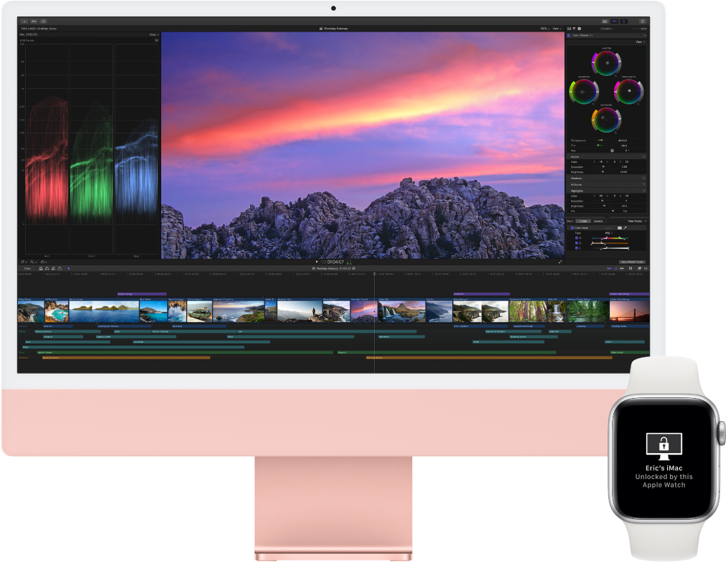Open the View Masks pop-up menu
Screen dimensions: 728x565
(x=636, y=221)
